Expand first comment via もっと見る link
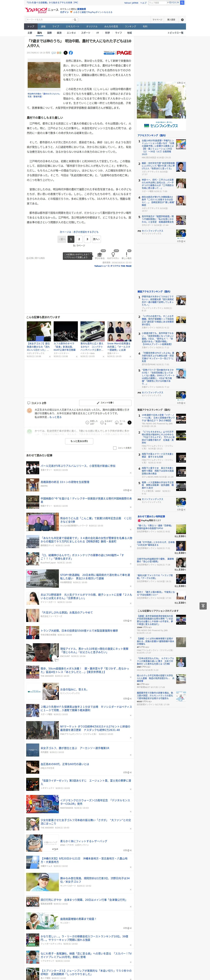This screenshot has width=210, height=980. pos(56,417)
